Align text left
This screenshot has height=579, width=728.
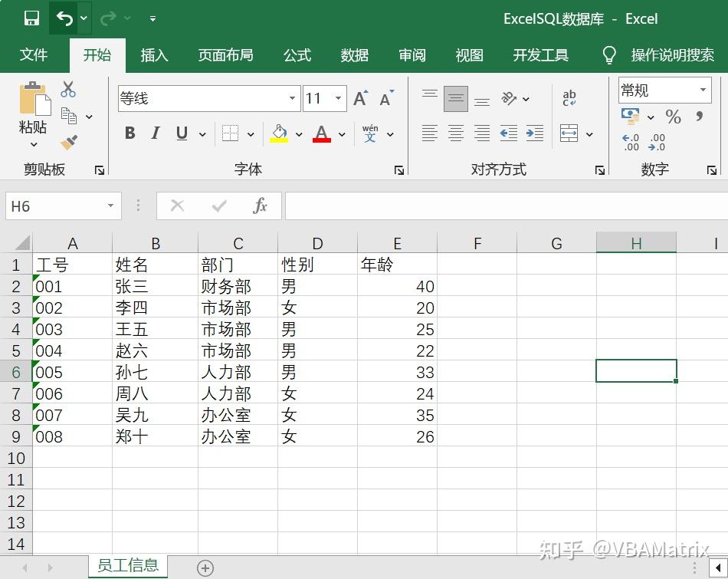tap(429, 133)
